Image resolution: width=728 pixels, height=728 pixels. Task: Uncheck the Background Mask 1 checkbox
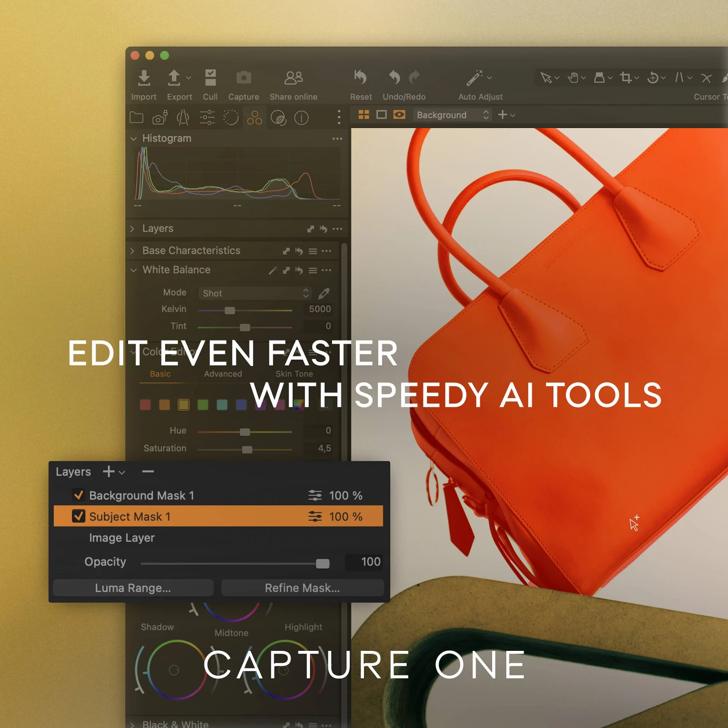(x=78, y=495)
